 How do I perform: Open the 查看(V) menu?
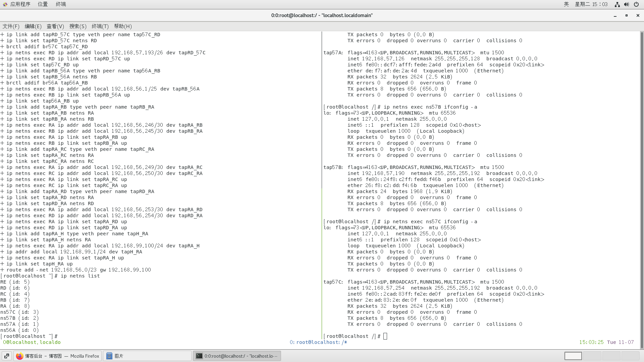pos(55,26)
